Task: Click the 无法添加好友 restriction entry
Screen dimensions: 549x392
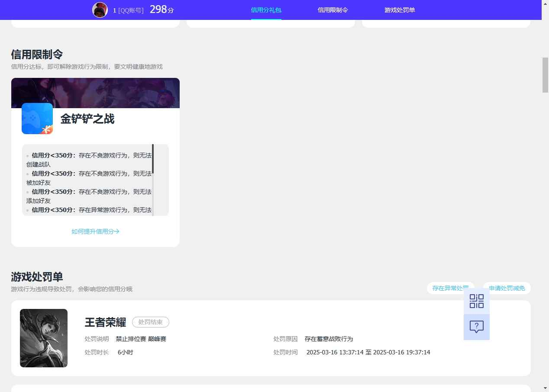Action: (x=89, y=196)
